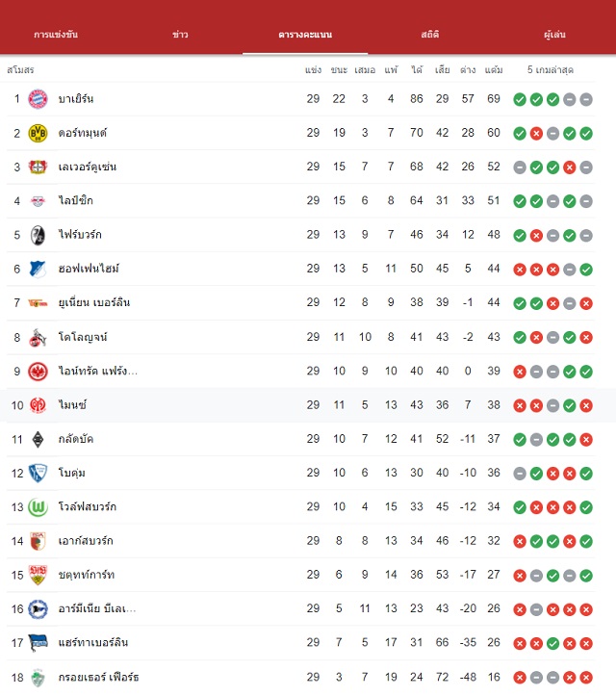Viewport: 616px width, 696px height.
Task: Click the Eintracht Frankfurt eagle crest
Action: pos(38,371)
